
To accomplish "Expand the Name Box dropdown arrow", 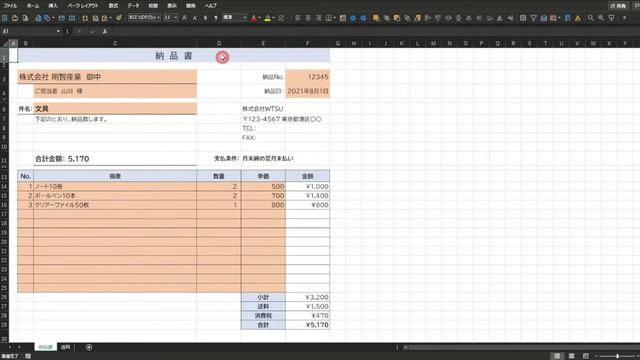I will point(58,31).
